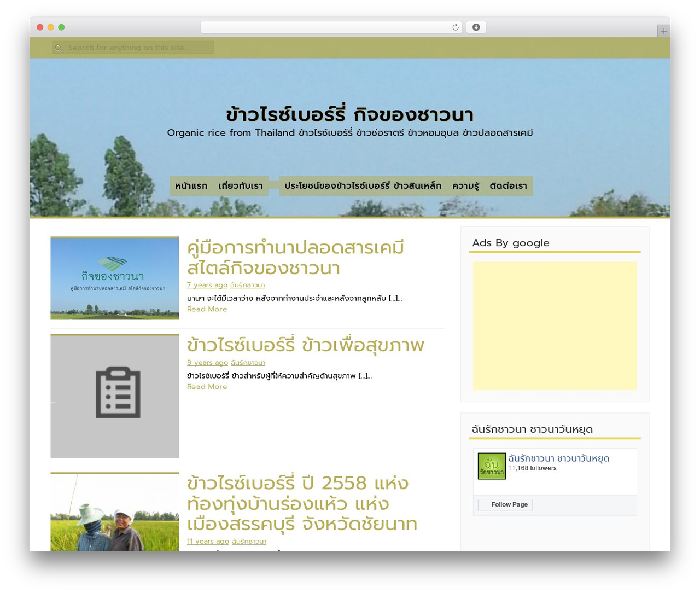Click author ฉันรักชาวนา beside '11 years ago'
Viewport: 700px width, 593px height.
(249, 542)
